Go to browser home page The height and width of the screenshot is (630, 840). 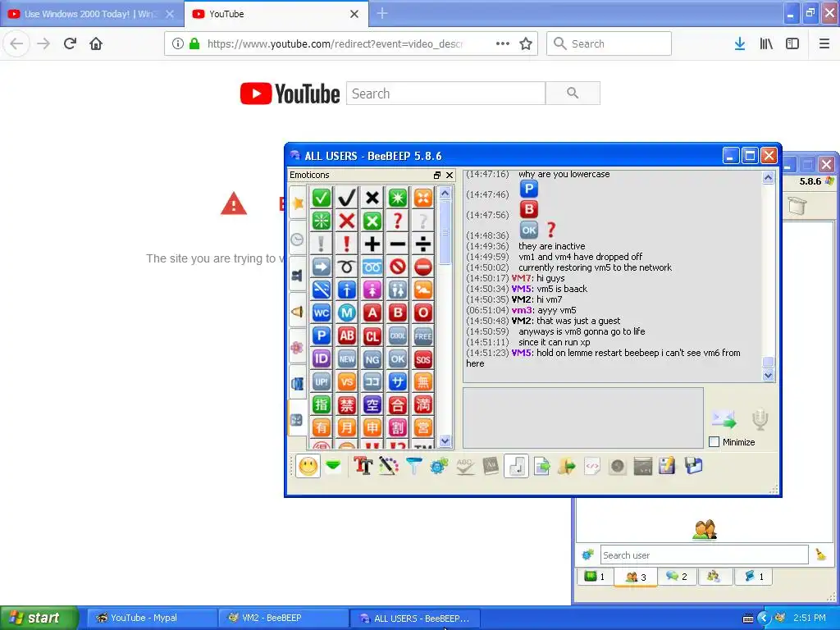tap(96, 43)
